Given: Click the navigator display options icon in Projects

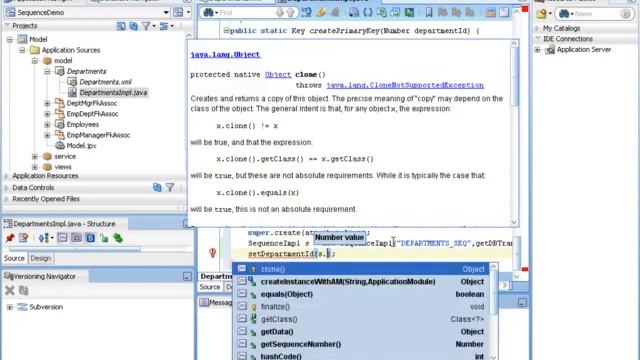Looking at the screenshot, I should (x=164, y=26).
